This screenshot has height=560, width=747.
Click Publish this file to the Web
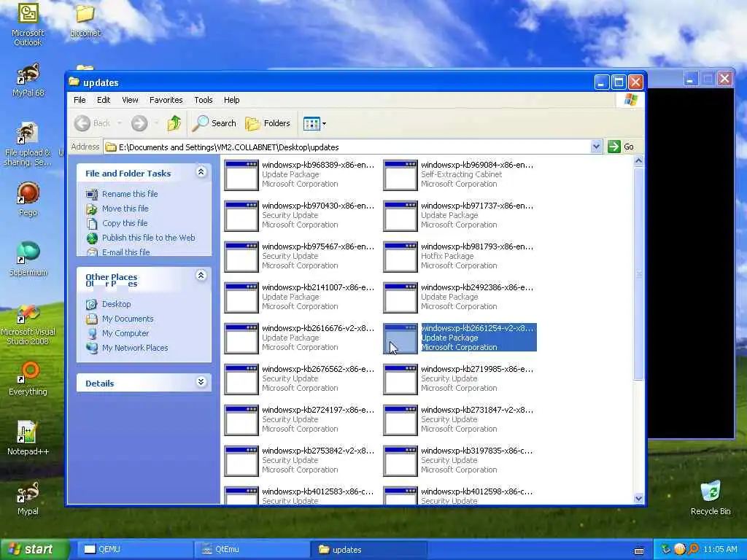(x=148, y=238)
